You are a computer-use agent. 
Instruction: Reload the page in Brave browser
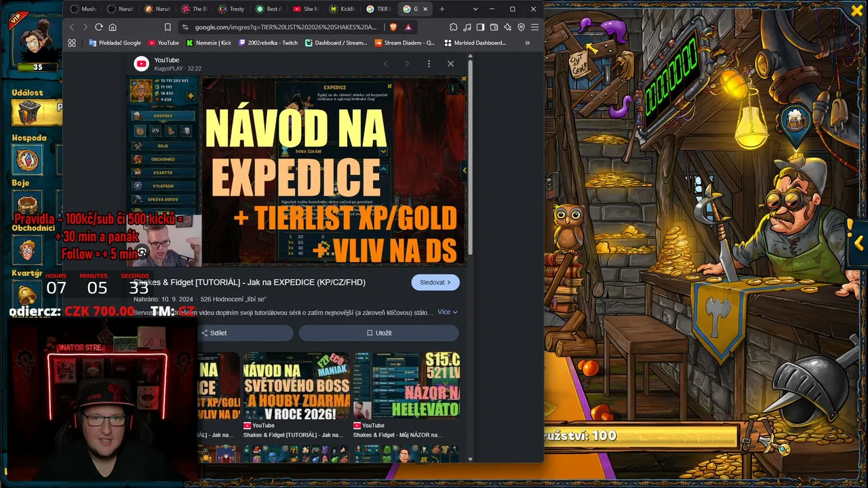(x=99, y=27)
